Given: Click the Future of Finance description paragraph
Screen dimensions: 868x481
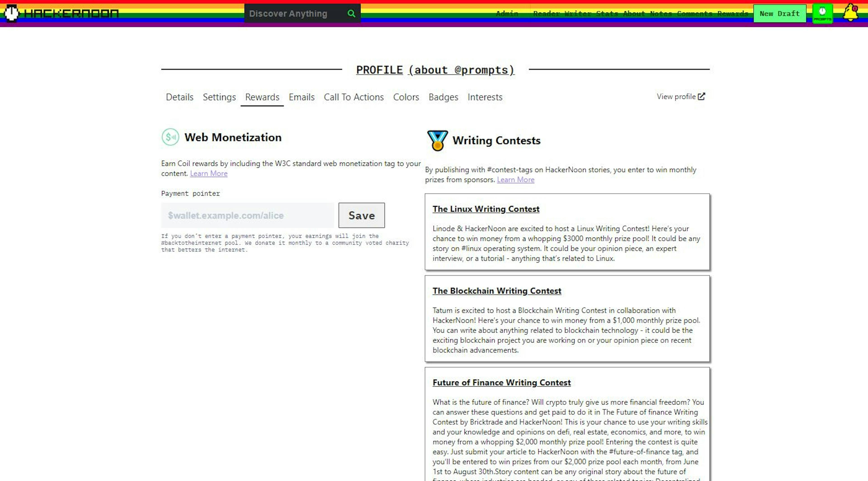Looking at the screenshot, I should (x=570, y=439).
